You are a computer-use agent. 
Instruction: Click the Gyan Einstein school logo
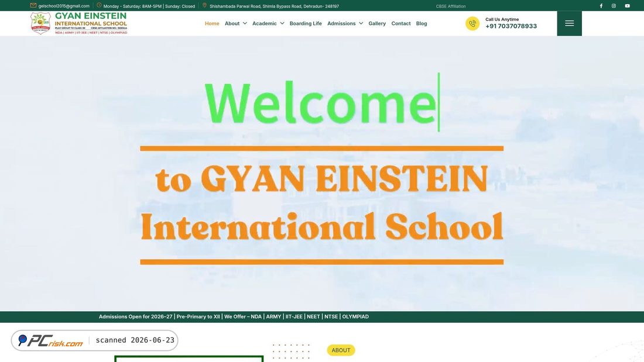pyautogui.click(x=78, y=23)
